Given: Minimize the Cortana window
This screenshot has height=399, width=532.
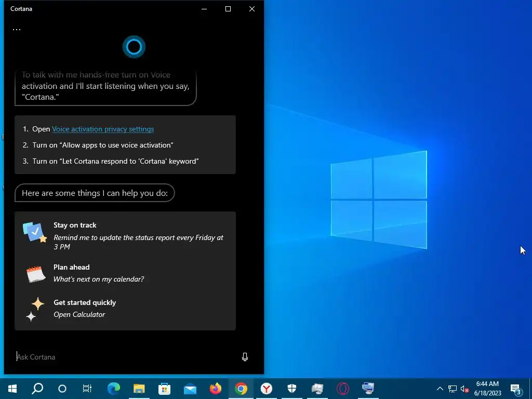Looking at the screenshot, I should tap(204, 9).
